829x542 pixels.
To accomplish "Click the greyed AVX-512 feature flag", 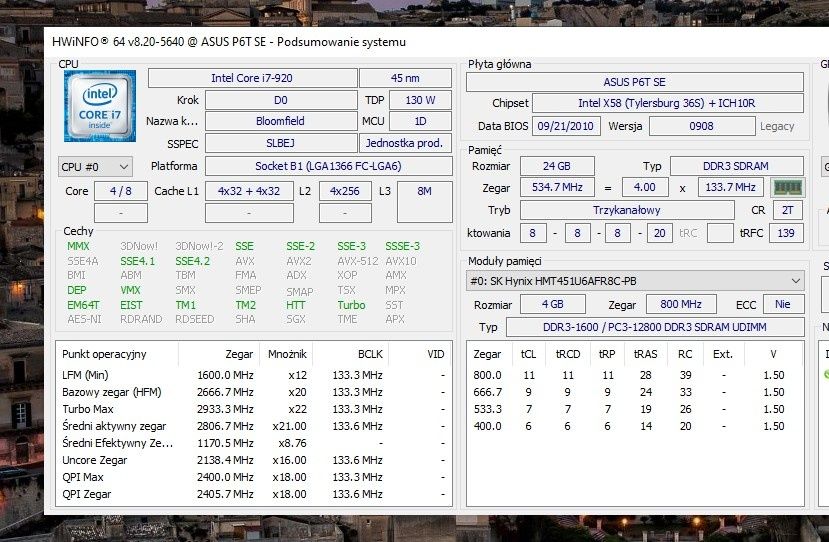I will tap(358, 261).
